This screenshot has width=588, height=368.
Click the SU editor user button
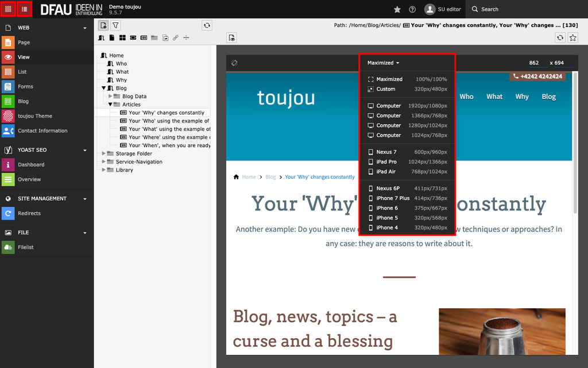443,9
